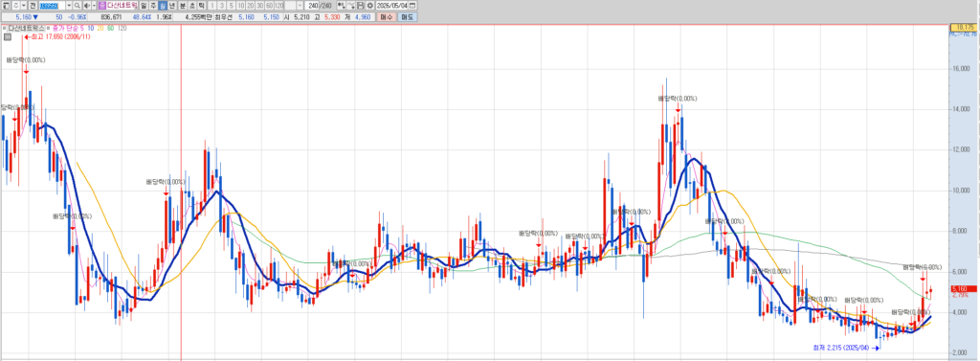Click the 종가 단순 moving average label
Image resolution: width=980 pixels, height=361 pixels.
click(x=66, y=29)
